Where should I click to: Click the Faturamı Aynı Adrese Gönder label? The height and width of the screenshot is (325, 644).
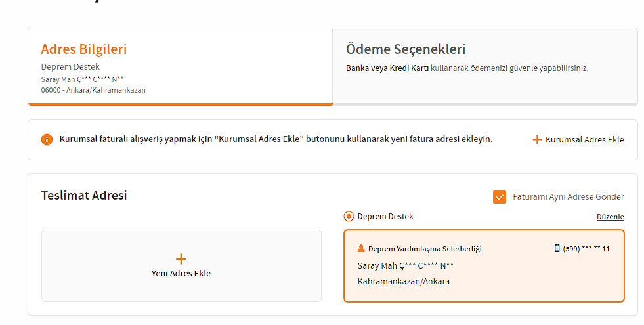569,197
